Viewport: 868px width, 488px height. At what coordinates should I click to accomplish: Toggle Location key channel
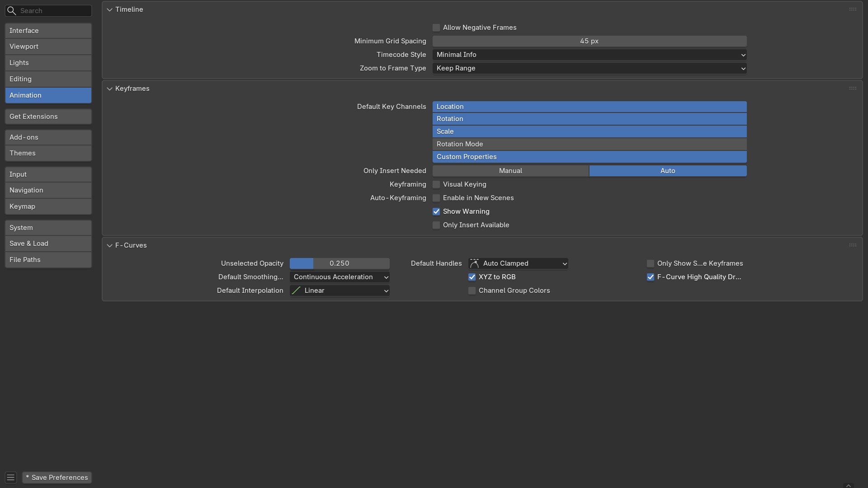pos(590,107)
